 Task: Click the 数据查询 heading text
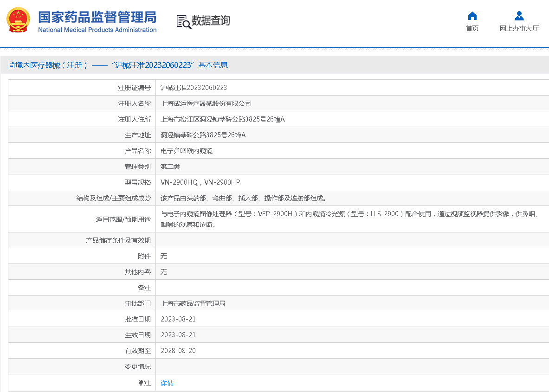(x=211, y=21)
